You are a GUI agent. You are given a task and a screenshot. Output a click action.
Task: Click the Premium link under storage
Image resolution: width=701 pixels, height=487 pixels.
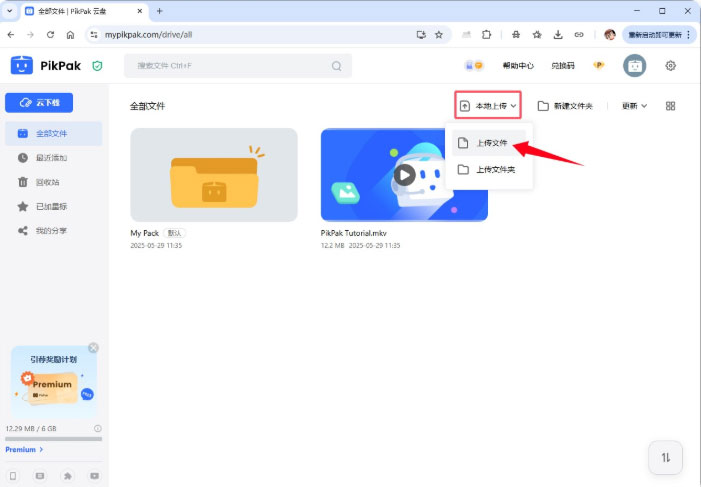[x=24, y=449]
